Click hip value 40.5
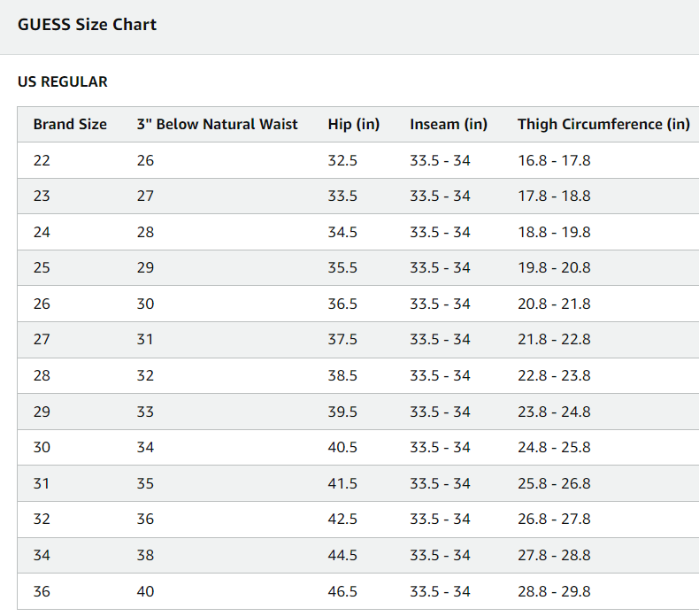Screen dimensions: 699x616 click(342, 447)
